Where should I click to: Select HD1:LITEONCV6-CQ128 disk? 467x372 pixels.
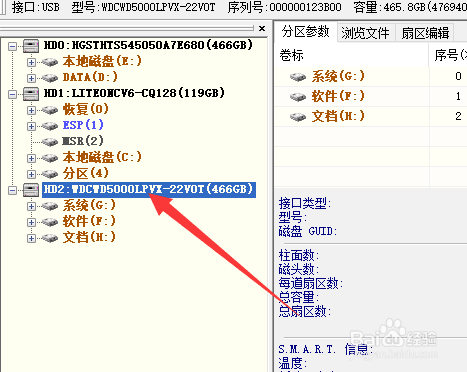134,93
